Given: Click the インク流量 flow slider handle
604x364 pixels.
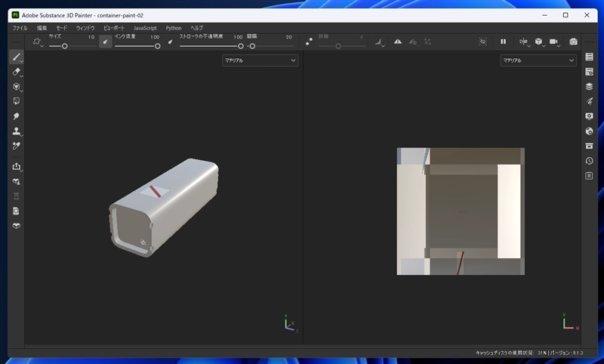Looking at the screenshot, I should point(158,46).
